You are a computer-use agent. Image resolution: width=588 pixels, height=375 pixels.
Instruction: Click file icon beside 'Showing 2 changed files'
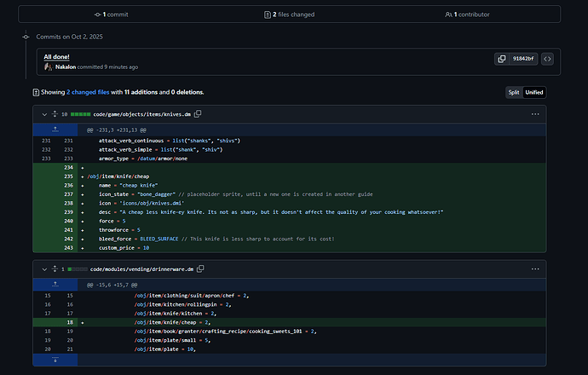click(x=36, y=92)
